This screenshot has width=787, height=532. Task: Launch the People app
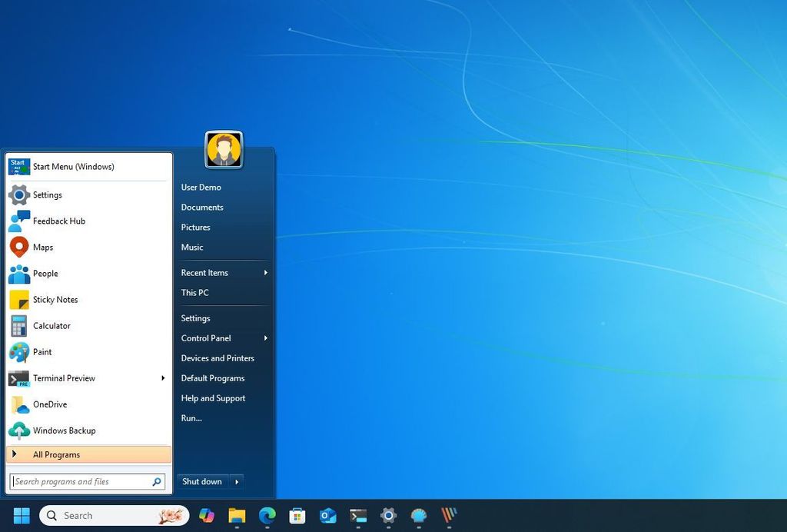point(45,274)
